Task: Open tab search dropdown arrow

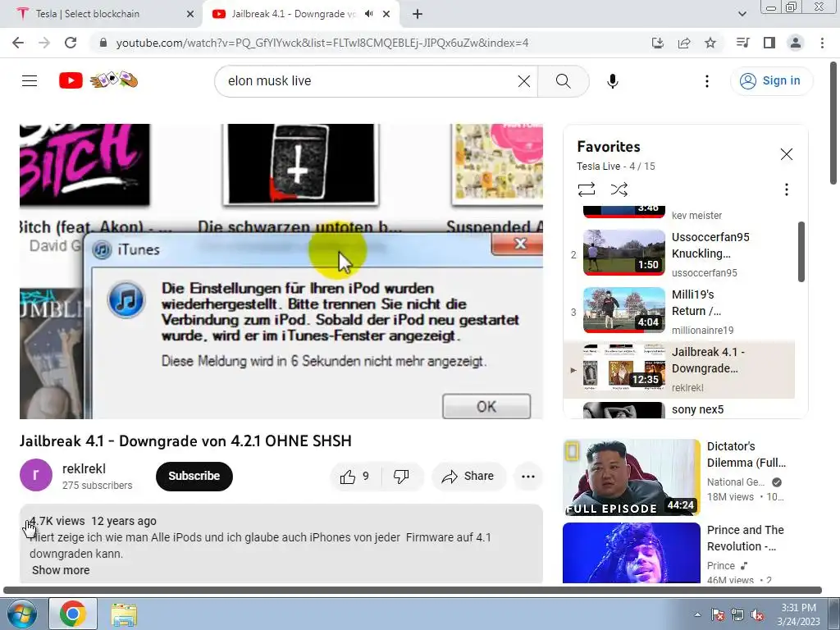Action: tap(742, 14)
